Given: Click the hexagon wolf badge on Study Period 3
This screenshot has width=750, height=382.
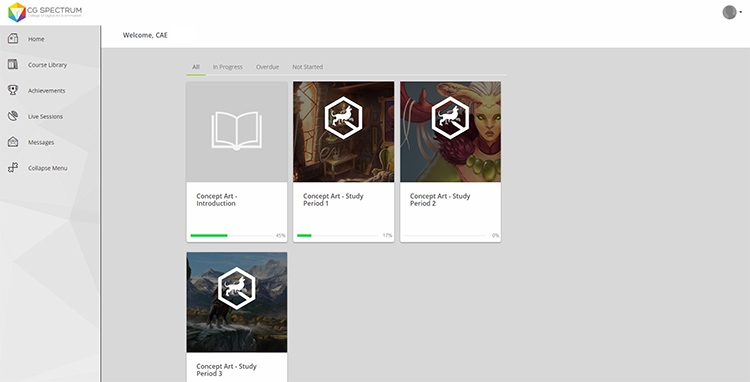Looking at the screenshot, I should pos(237,288).
